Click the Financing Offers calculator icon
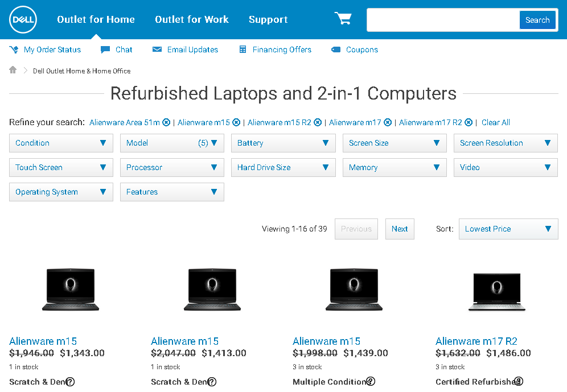Viewport: 567px width, 392px height. coord(243,49)
